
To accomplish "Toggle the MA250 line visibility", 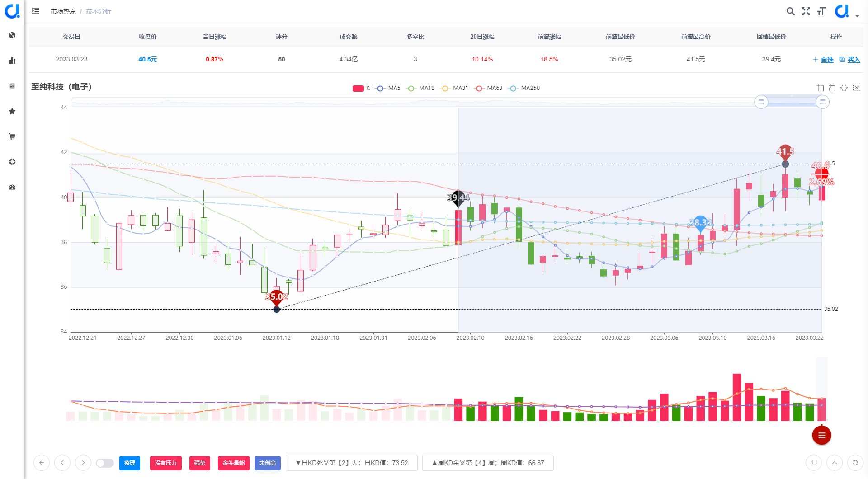I will tap(524, 88).
